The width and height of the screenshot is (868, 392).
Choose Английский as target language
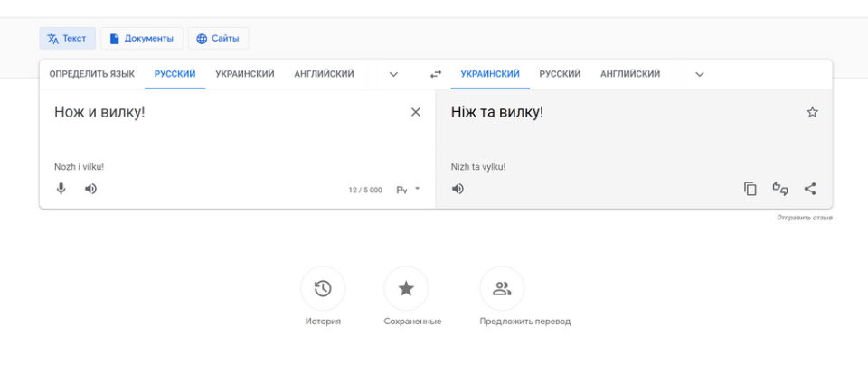point(629,74)
